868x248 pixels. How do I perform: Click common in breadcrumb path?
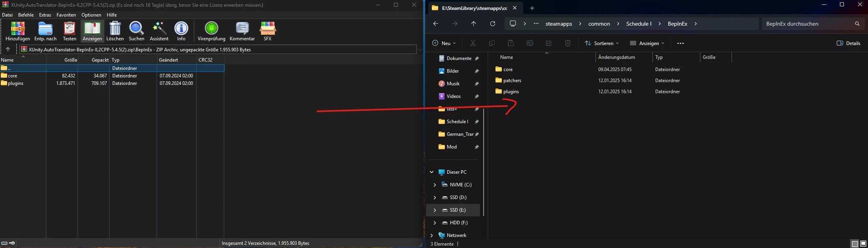point(599,24)
